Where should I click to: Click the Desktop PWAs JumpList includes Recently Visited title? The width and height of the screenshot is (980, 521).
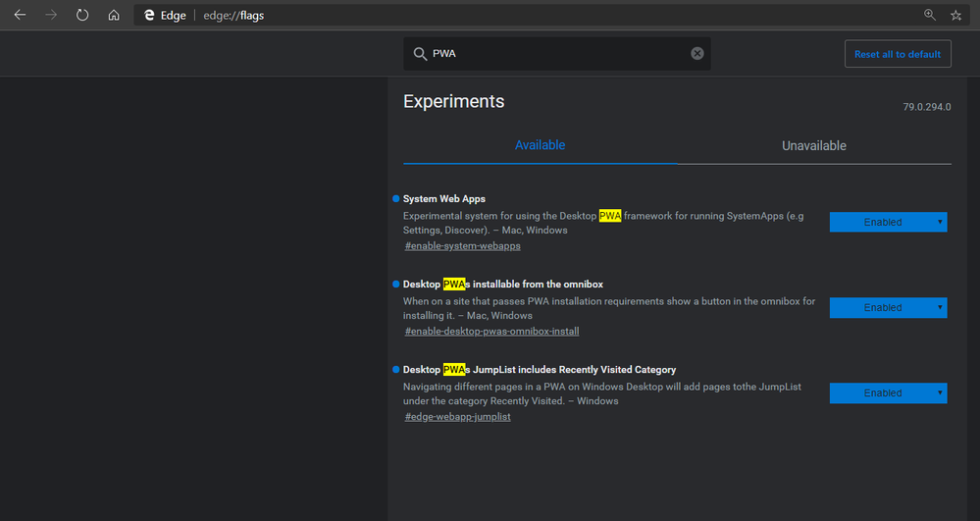click(x=540, y=370)
